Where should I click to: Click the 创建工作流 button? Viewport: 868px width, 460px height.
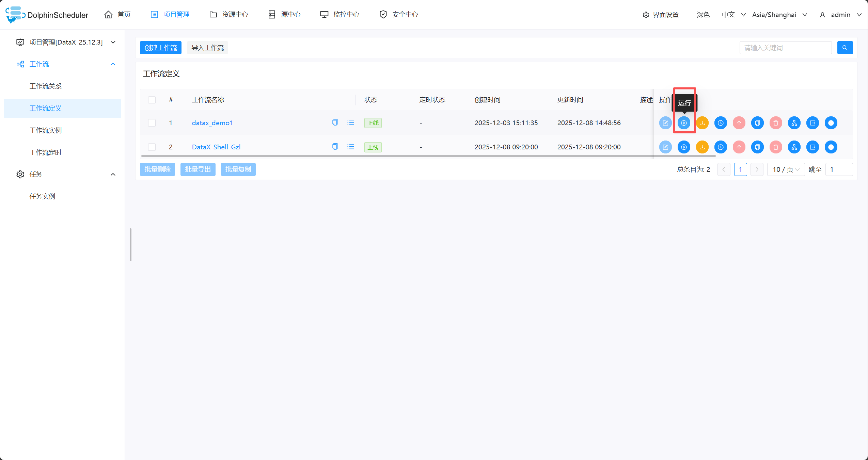coord(161,48)
